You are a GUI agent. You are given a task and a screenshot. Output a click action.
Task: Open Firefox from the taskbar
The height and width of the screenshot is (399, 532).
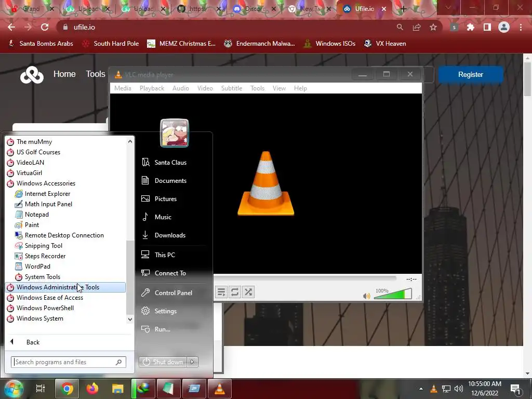[x=92, y=389]
